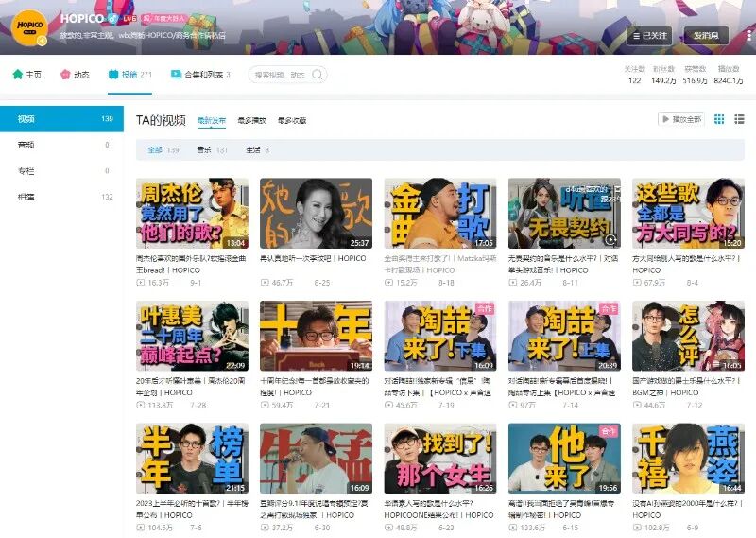View the 粉丝数 149.2万 followers count
The width and height of the screenshot is (756, 538).
pyautogui.click(x=664, y=75)
